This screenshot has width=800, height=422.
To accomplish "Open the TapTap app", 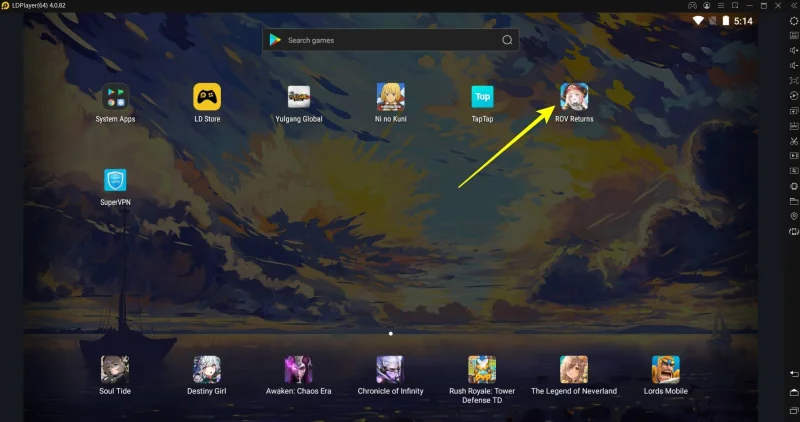I will (482, 96).
